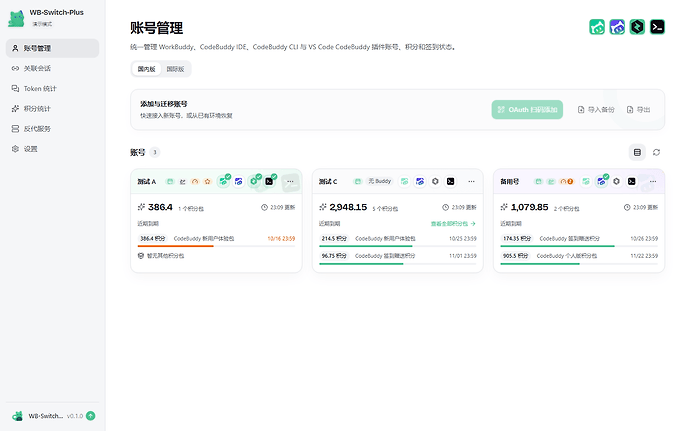Click green WorkBuddy cat icon on 备用号 card
This screenshot has height=431, width=690.
click(x=586, y=181)
